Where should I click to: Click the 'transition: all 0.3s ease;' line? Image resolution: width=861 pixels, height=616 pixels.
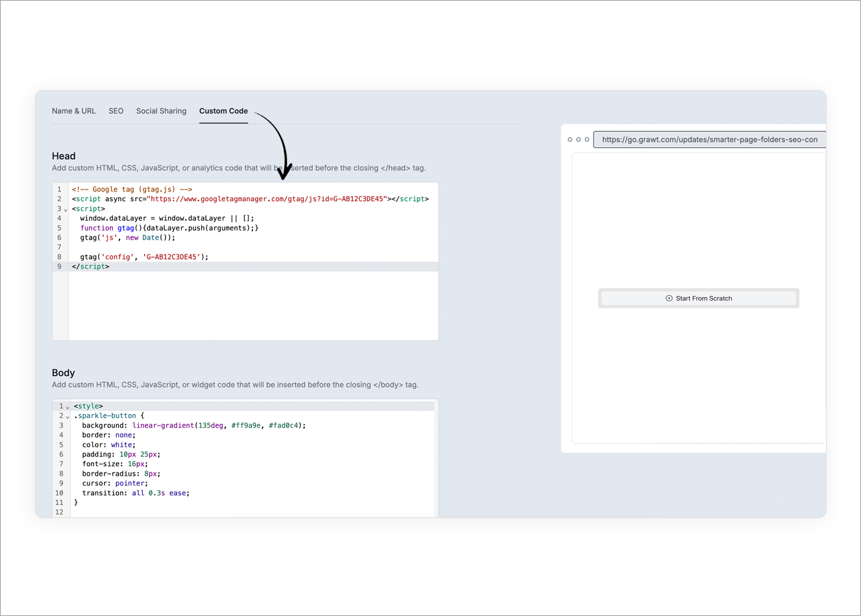tap(136, 493)
